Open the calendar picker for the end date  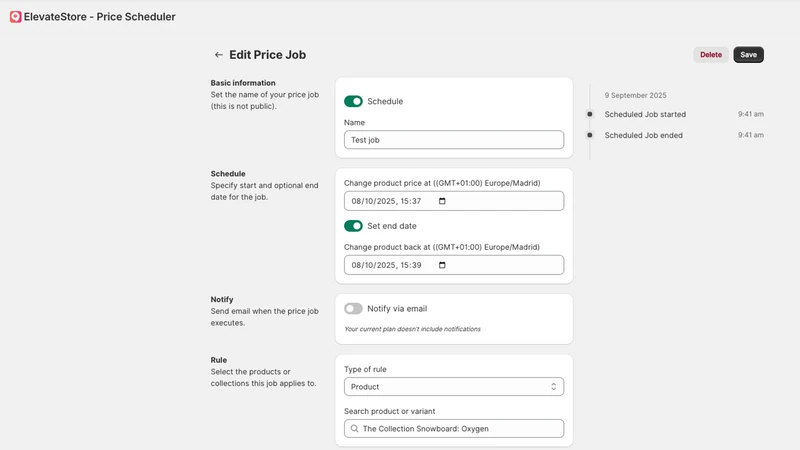coord(442,265)
